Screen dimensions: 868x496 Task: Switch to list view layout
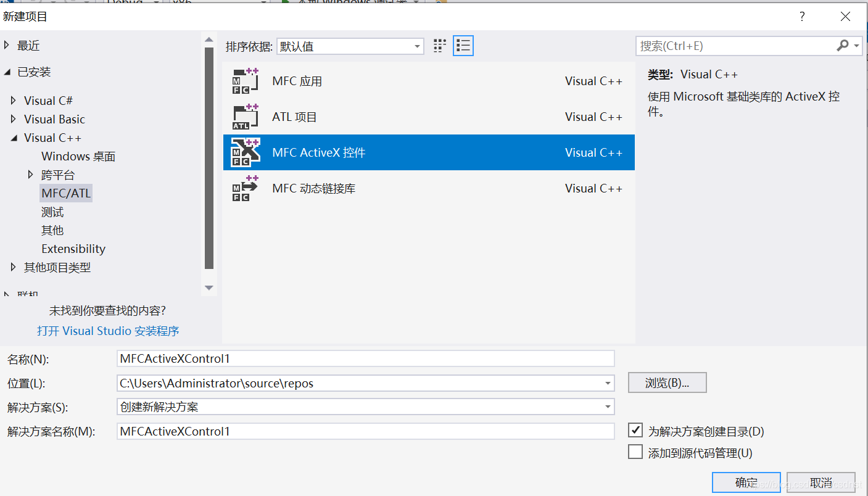[463, 46]
